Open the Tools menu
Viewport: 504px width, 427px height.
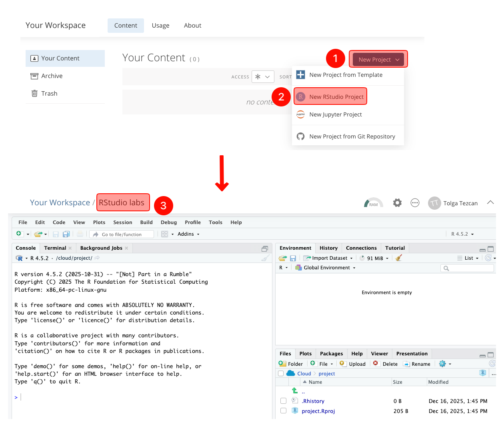click(216, 223)
